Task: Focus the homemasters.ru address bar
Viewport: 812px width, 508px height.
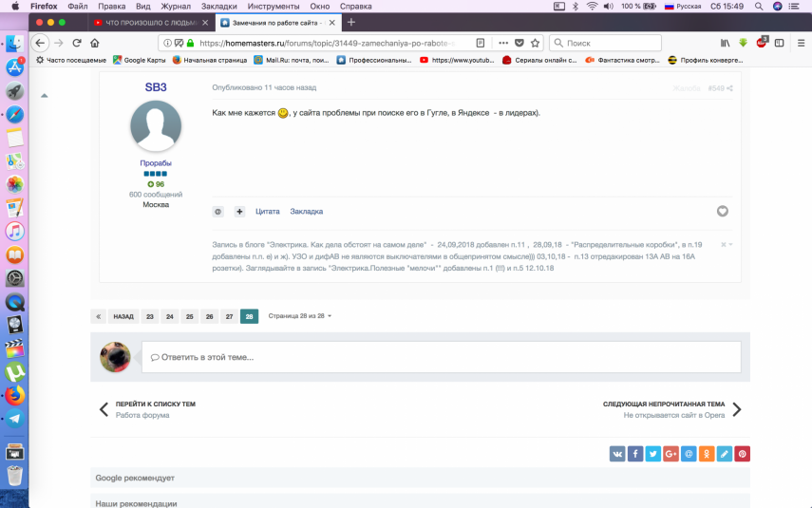Action: 327,43
